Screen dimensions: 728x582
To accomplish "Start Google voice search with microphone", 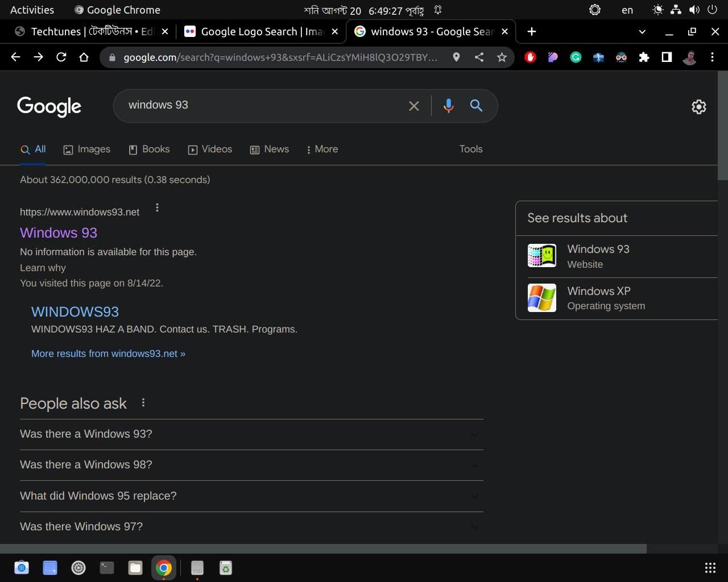I will pyautogui.click(x=449, y=106).
